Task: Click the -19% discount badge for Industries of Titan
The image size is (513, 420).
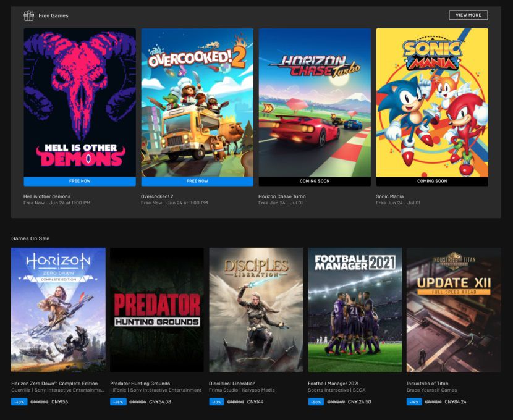Action: (x=414, y=402)
